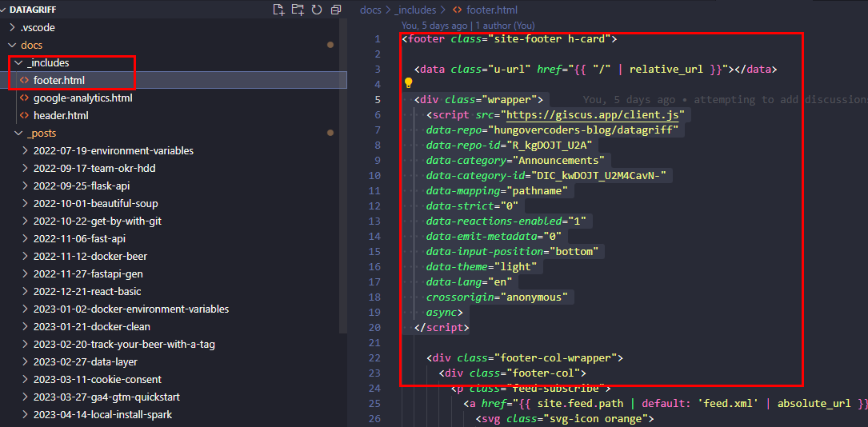Open the google-analytics.html file

tap(82, 98)
